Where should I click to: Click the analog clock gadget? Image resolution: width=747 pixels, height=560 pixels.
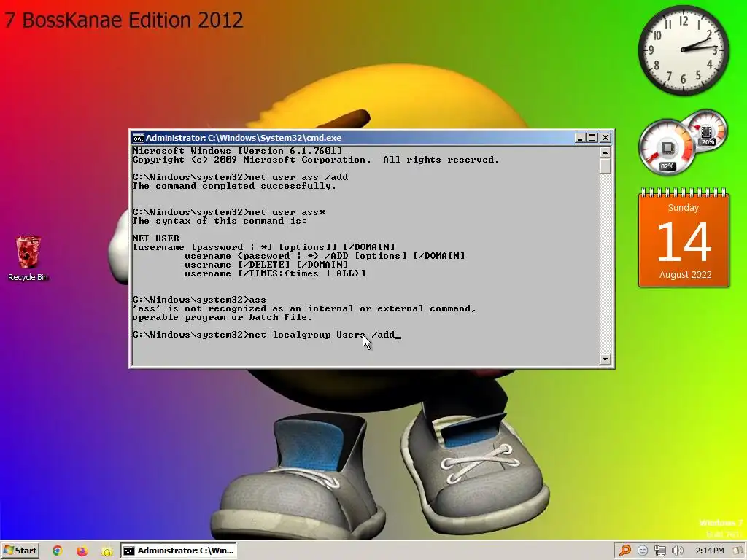pyautogui.click(x=683, y=50)
